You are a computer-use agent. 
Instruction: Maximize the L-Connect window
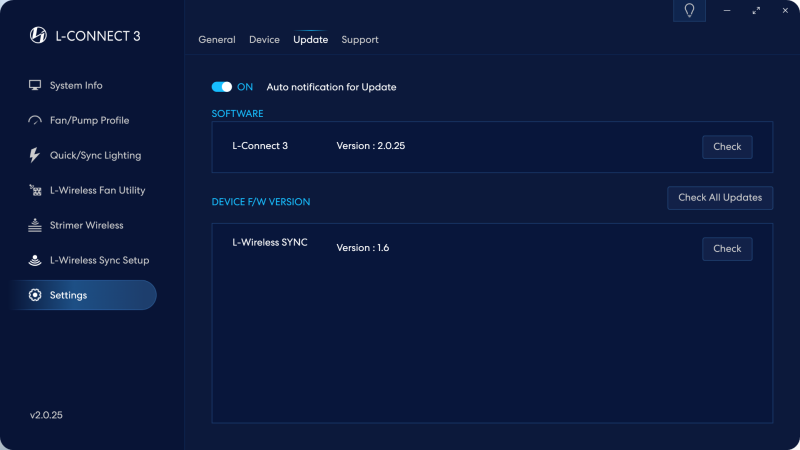point(756,11)
